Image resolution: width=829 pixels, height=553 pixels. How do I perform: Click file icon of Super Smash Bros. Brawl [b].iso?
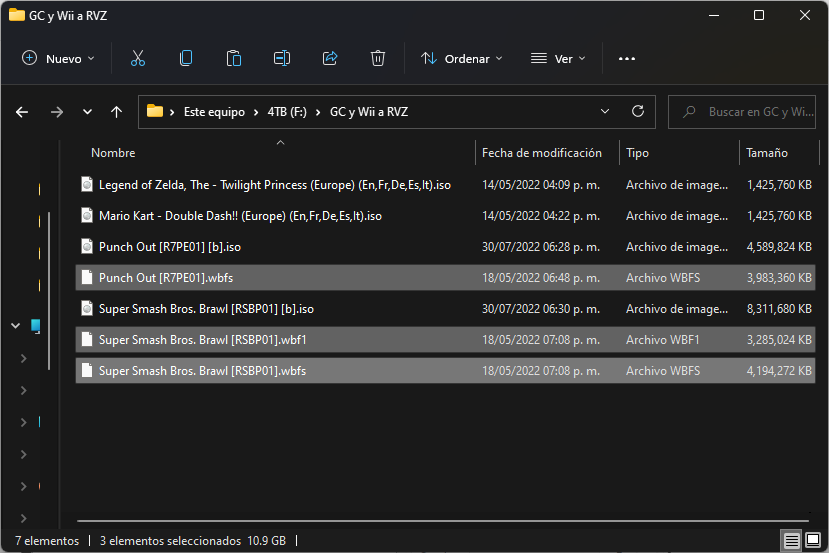(87, 308)
